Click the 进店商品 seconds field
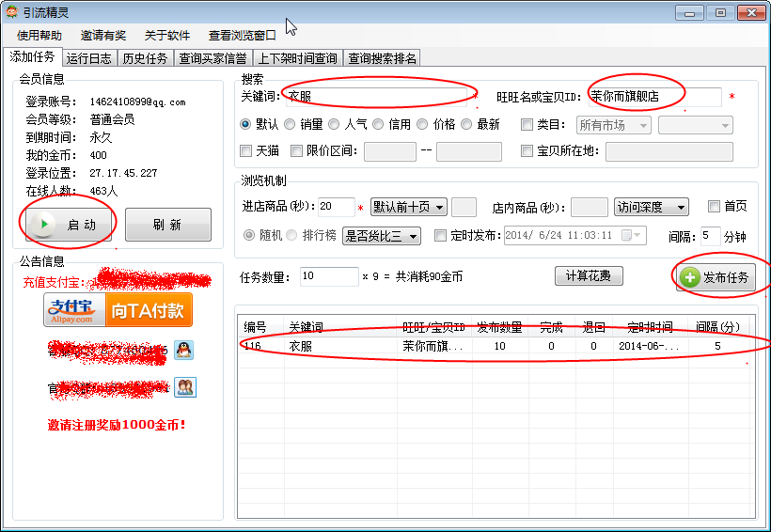Viewport: 771px width, 532px height. pyautogui.click(x=337, y=207)
